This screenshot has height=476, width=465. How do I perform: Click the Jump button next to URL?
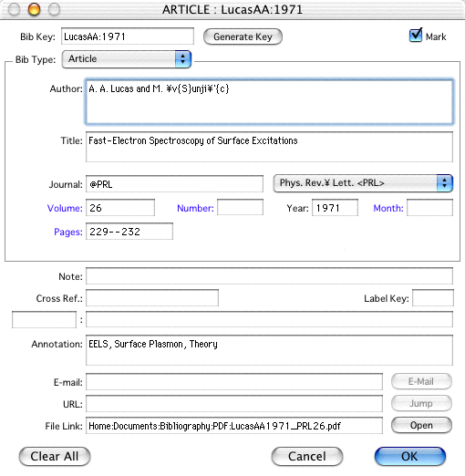421,403
